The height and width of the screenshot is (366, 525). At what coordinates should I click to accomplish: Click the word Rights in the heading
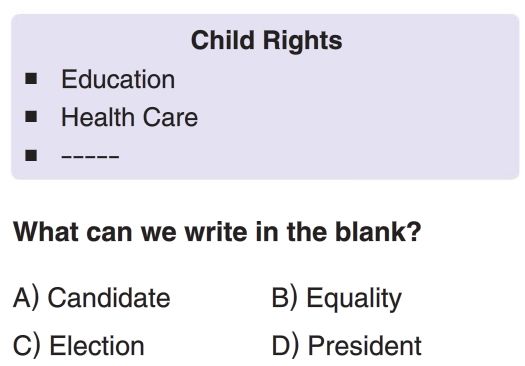[303, 42]
